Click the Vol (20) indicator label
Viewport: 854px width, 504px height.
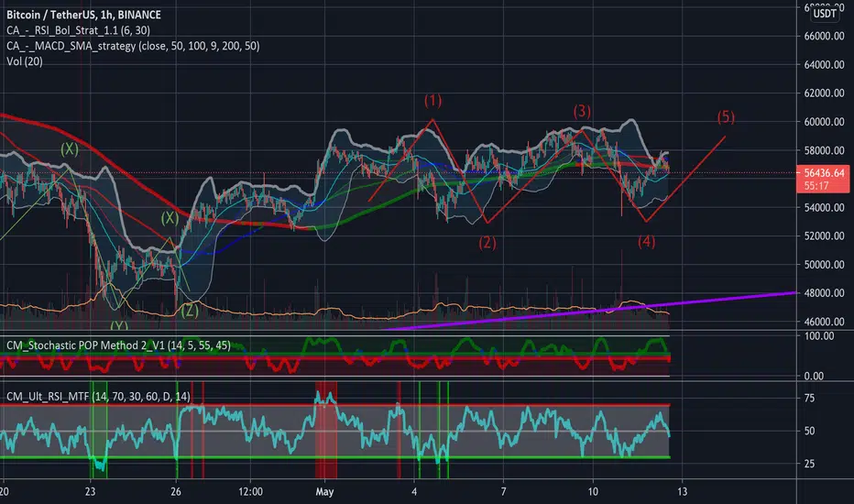(x=25, y=61)
